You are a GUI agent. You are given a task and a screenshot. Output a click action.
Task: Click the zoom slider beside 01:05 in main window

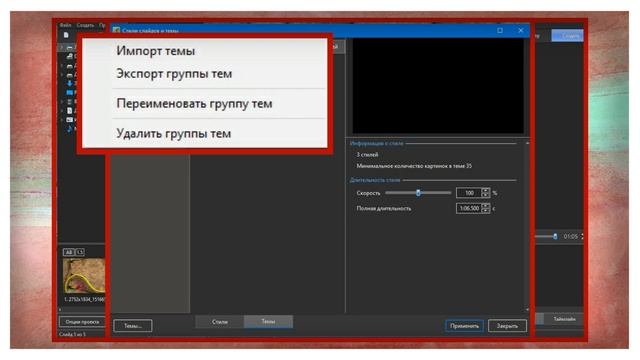(x=555, y=236)
